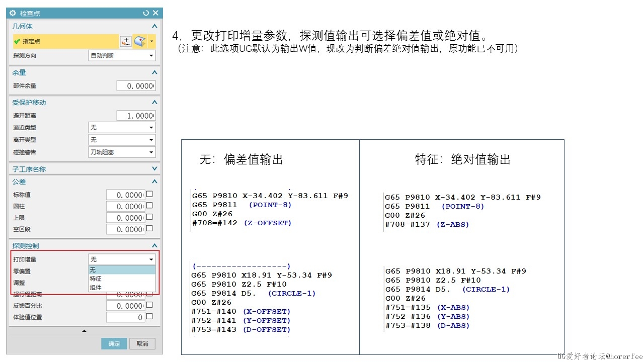Viewport: 644px width, 362px height.
Task: Enable the 空区段 checkbox
Action: (149, 229)
